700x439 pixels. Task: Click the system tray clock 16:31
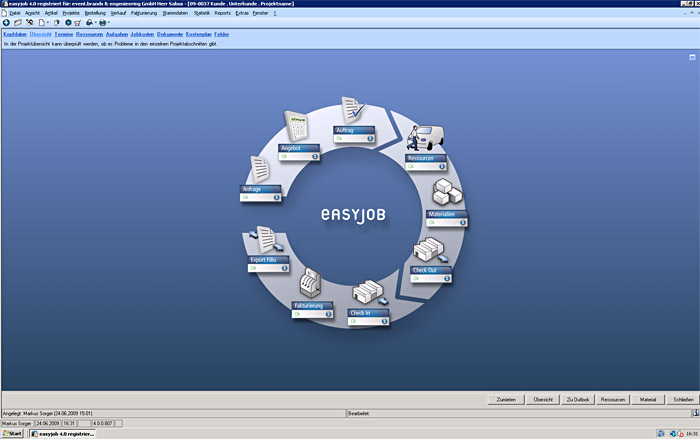click(692, 433)
